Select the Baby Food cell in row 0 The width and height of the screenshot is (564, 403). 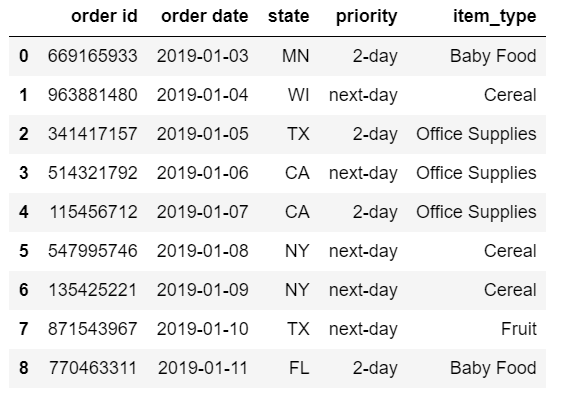click(x=493, y=56)
